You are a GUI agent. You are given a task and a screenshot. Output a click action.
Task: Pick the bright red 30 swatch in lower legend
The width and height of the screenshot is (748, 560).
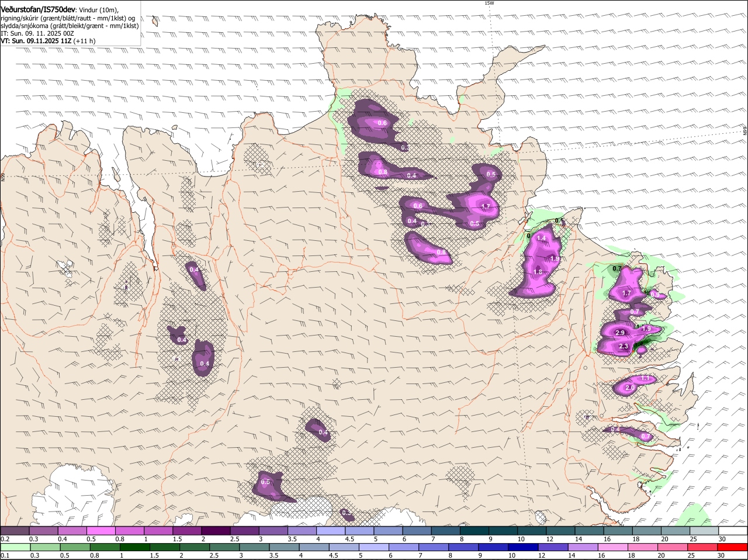pos(733,548)
